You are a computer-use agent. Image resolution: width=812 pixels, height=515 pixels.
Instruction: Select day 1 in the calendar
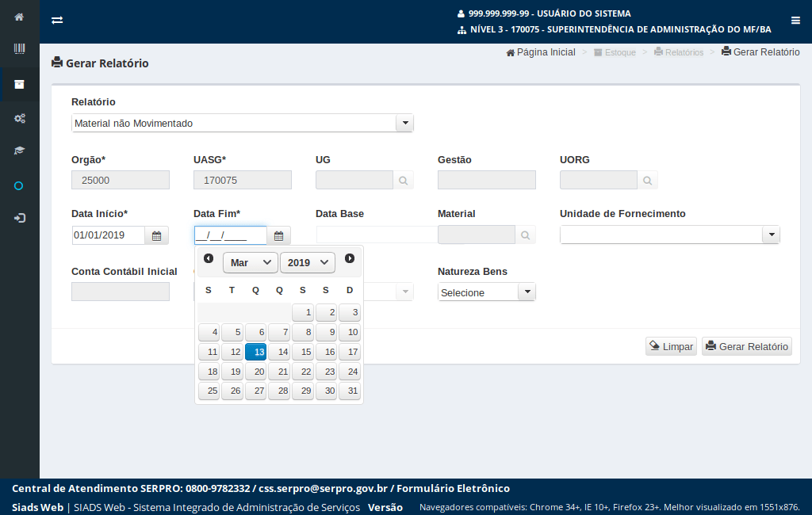click(x=303, y=313)
